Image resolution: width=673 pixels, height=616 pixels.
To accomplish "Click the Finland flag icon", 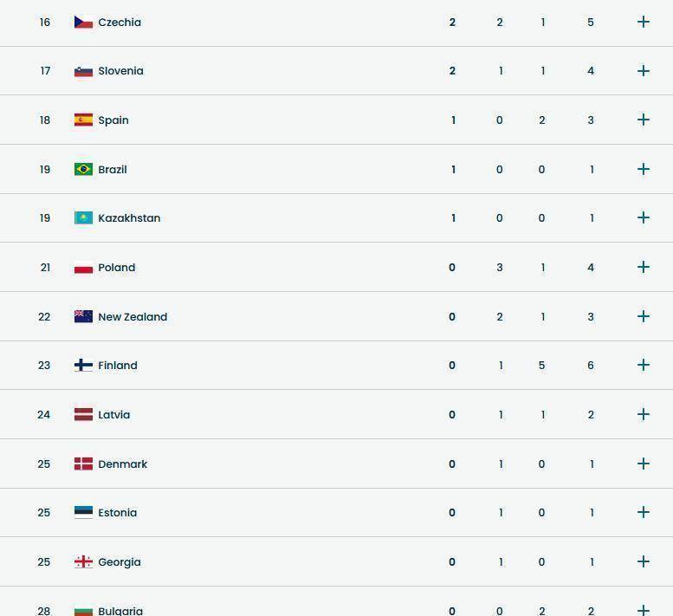I will tap(83, 366).
